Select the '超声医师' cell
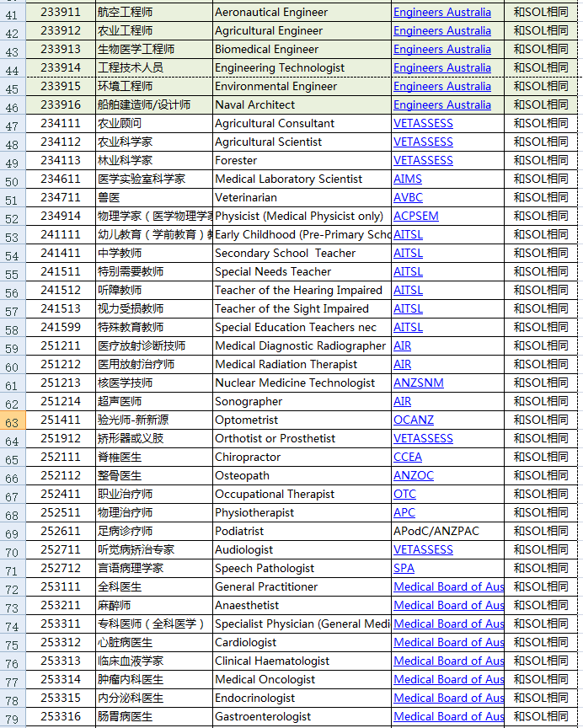This screenshot has height=728, width=583. (154, 402)
